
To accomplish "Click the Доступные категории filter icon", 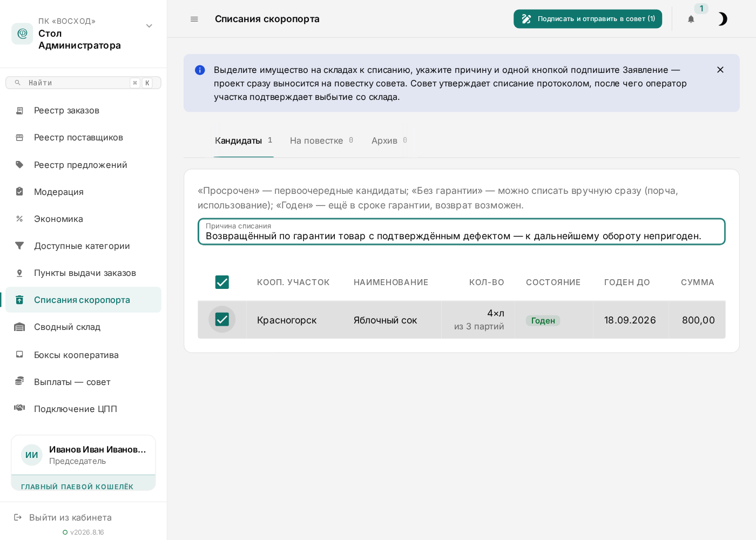I will [19, 246].
